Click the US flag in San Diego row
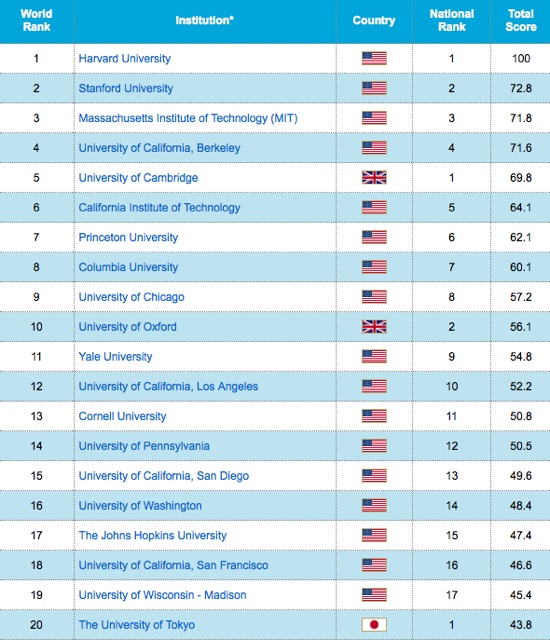This screenshot has height=640, width=550. pyautogui.click(x=374, y=476)
